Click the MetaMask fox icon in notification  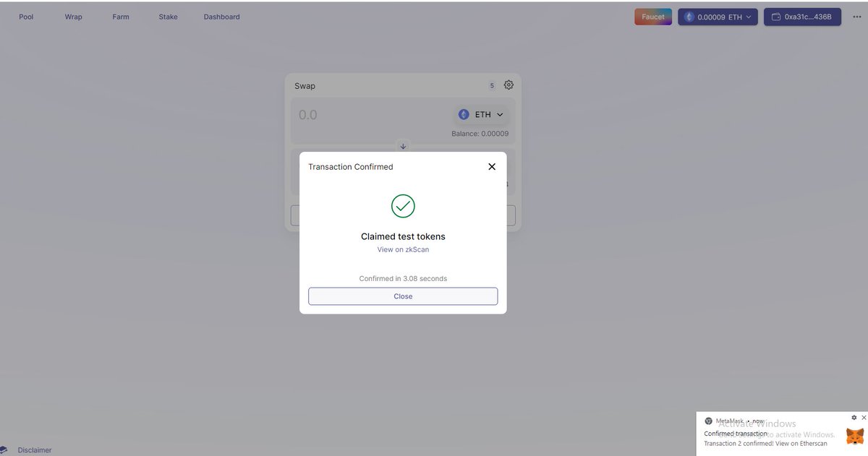[x=855, y=436]
